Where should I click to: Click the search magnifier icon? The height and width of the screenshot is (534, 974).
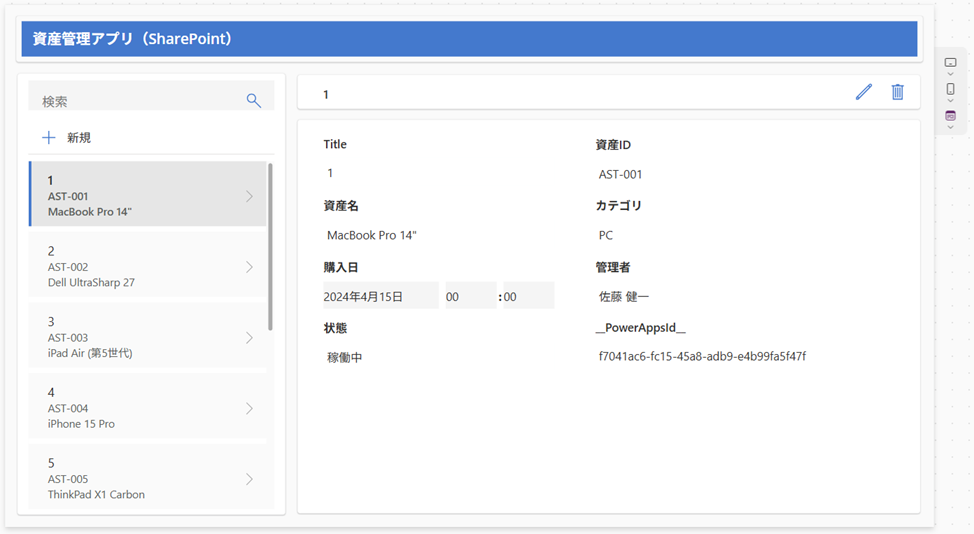[x=253, y=101]
